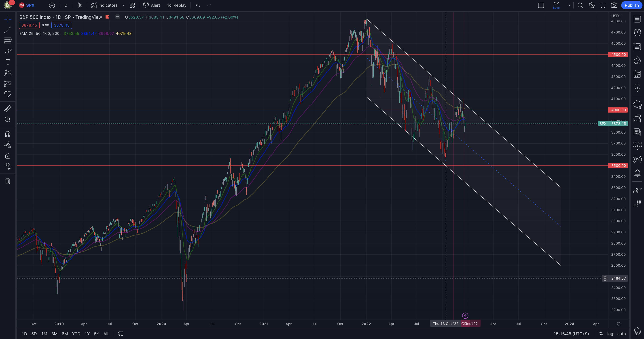Screen dimensions: 644x339
Task: Click the compare or add symbol plus icon
Action: [x=52, y=5]
